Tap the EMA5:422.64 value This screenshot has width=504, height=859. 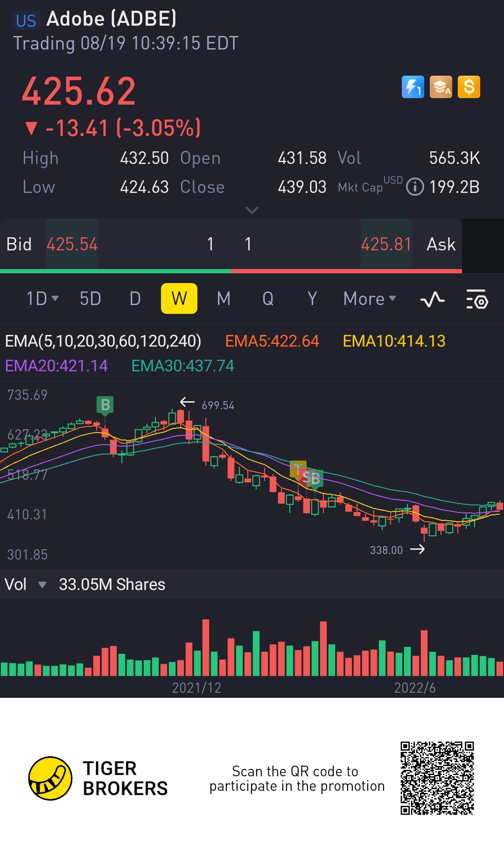(x=272, y=341)
